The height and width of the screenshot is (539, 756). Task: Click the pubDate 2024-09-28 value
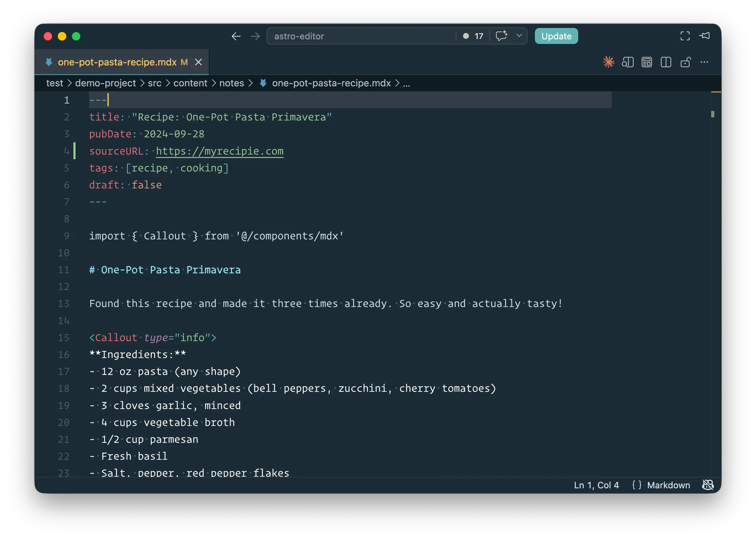(x=174, y=134)
